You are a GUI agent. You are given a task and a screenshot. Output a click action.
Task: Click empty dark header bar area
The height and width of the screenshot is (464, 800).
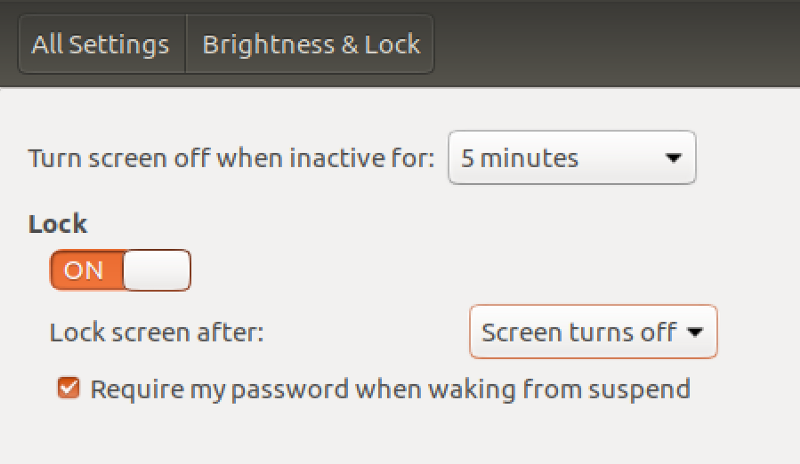pos(612,43)
